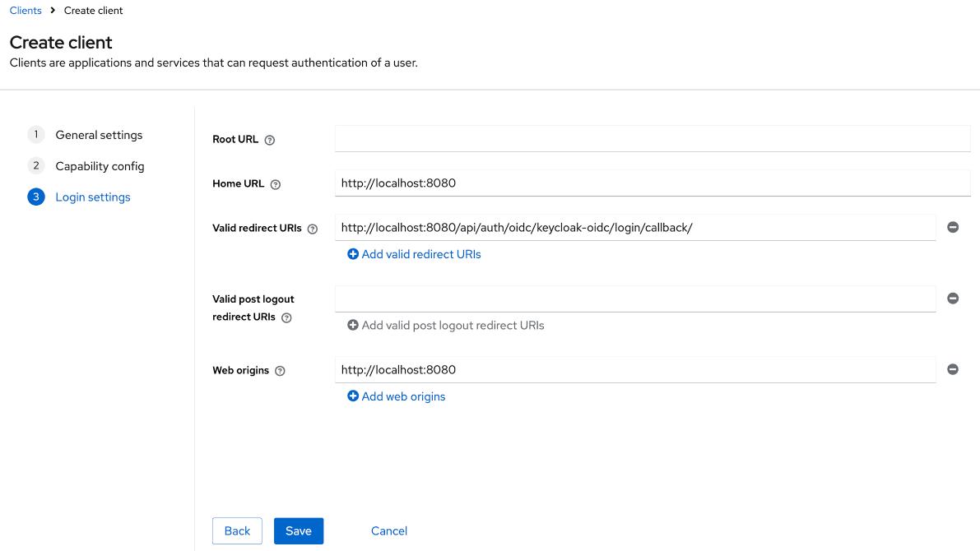Screen dimensions: 980x551
Task: Cancel client creation
Action: [389, 531]
